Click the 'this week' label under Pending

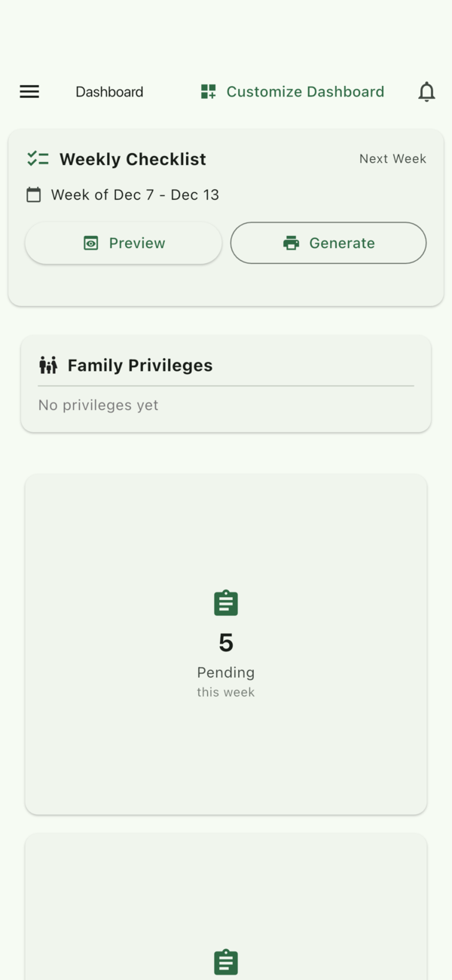[225, 692]
